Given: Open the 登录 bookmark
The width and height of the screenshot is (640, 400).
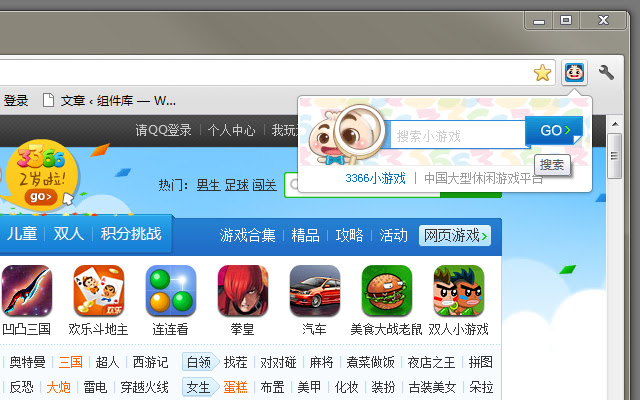Looking at the screenshot, I should coord(16,100).
